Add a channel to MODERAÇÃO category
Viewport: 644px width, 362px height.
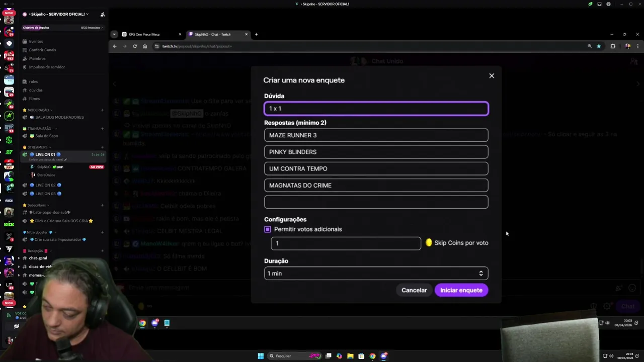coord(102,110)
